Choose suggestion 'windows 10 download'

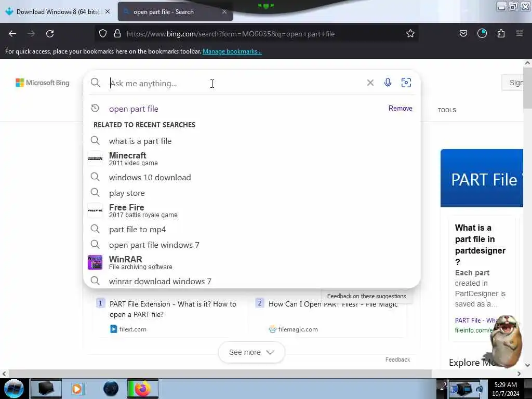click(252, 177)
